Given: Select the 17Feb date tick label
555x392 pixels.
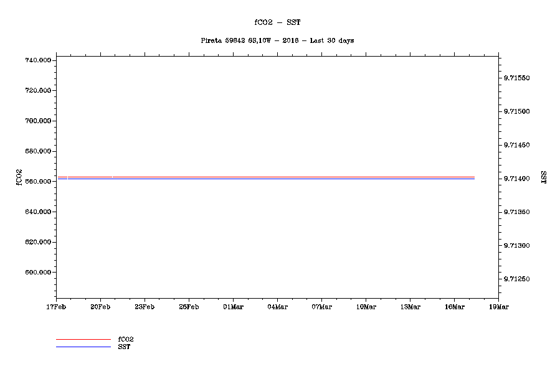Looking at the screenshot, I should click(x=56, y=307).
